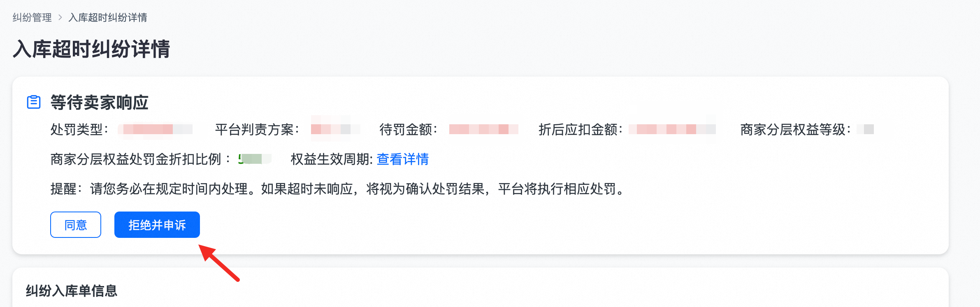Click the 入库超时纠纷详情 page title
The height and width of the screenshot is (307, 980).
coord(91,49)
